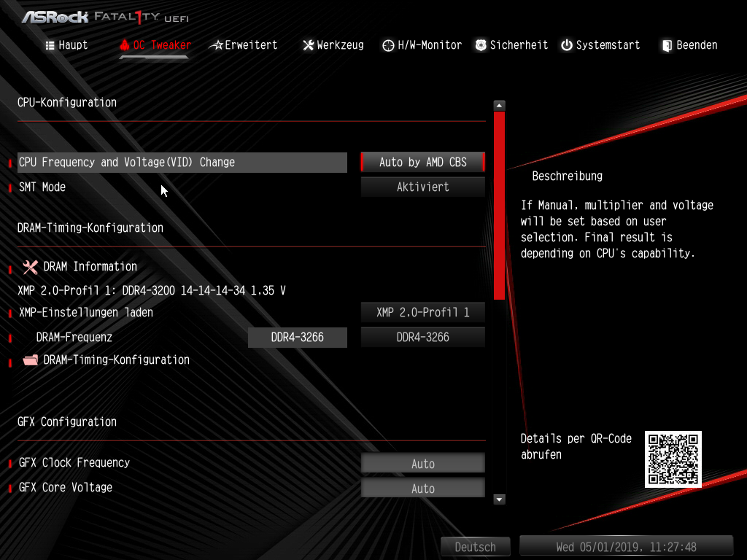Click the GFX Configuration section heading
Viewport: 747px width, 560px height.
click(x=67, y=422)
